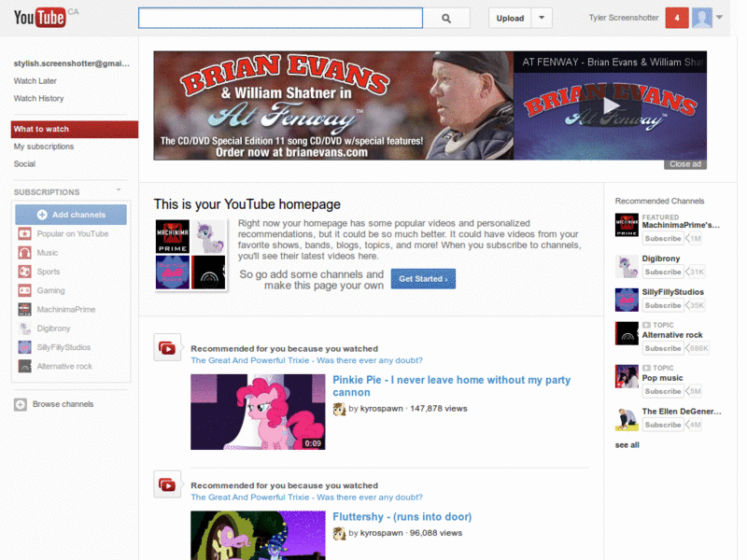Subscribe to SillyFillyStudios channel
Screen dimensions: 747x560
point(663,305)
